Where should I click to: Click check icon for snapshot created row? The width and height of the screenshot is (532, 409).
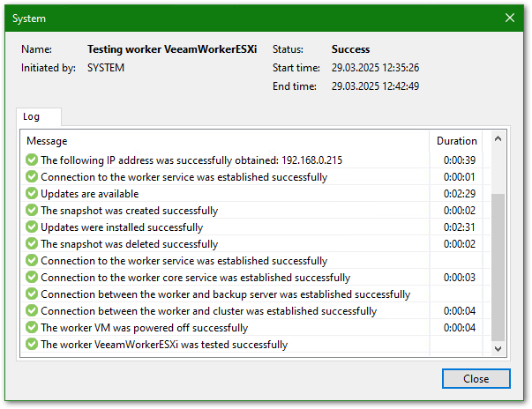(32, 211)
